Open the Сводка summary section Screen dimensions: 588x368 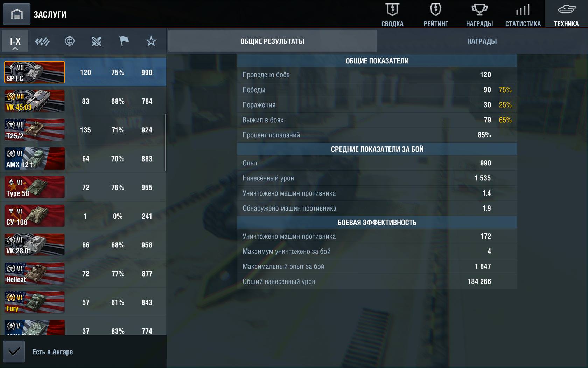coord(392,14)
